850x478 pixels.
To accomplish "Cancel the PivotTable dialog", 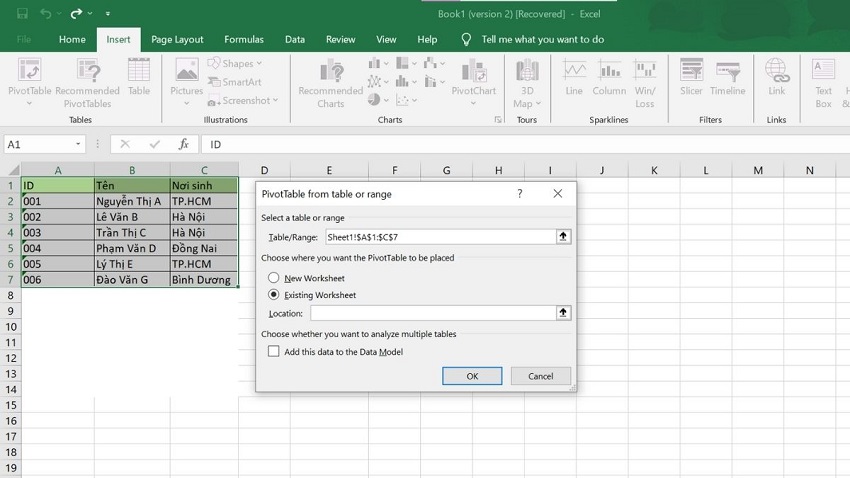I will click(x=540, y=376).
